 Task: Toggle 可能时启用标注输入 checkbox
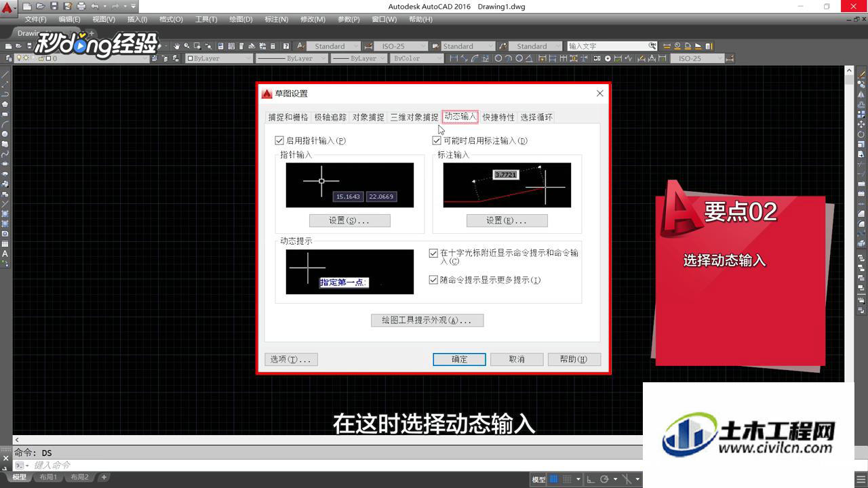coord(437,141)
